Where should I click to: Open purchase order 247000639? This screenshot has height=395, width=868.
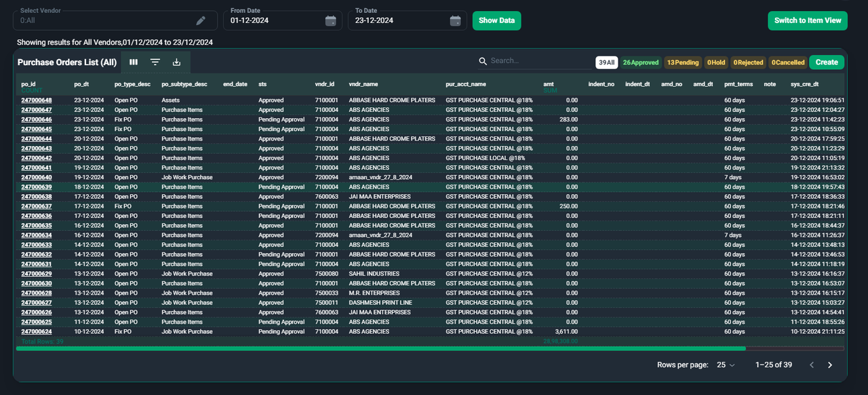tap(37, 187)
